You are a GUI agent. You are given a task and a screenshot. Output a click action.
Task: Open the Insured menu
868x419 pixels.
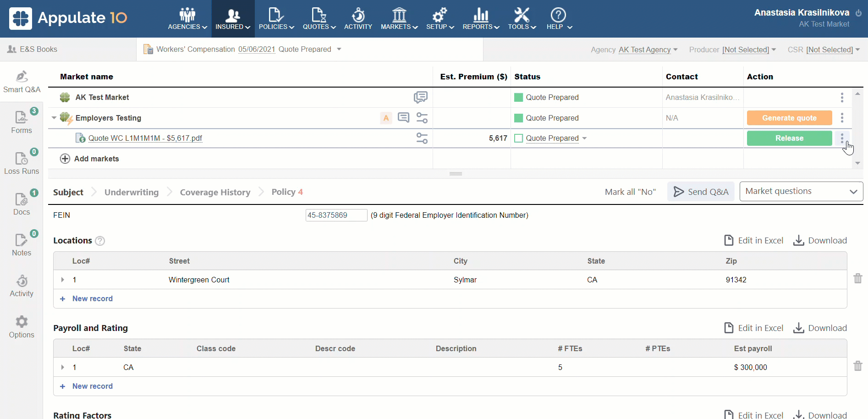point(233,19)
